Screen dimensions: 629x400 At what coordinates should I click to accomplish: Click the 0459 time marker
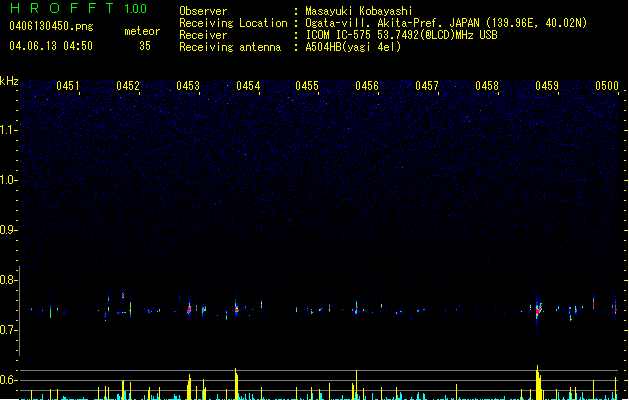tap(547, 86)
